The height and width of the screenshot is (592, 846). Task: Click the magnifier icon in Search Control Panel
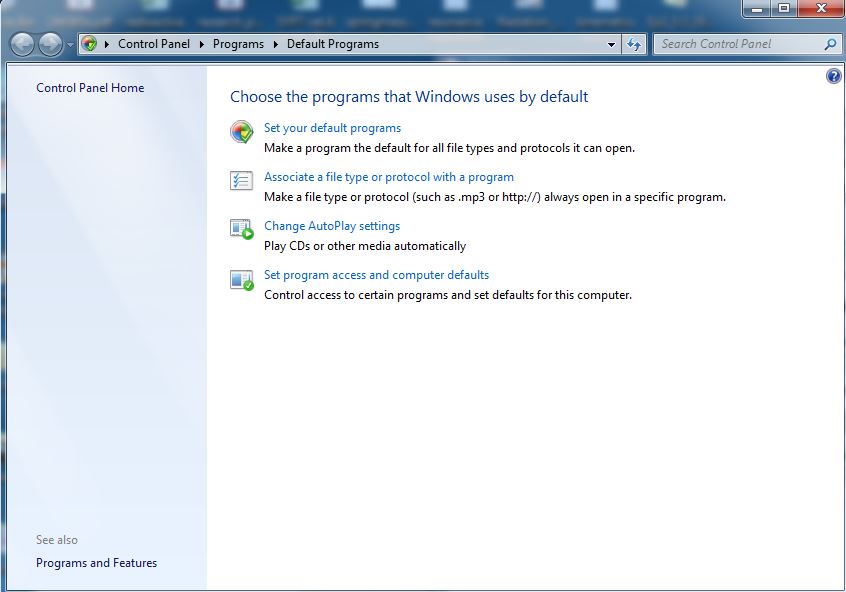830,44
